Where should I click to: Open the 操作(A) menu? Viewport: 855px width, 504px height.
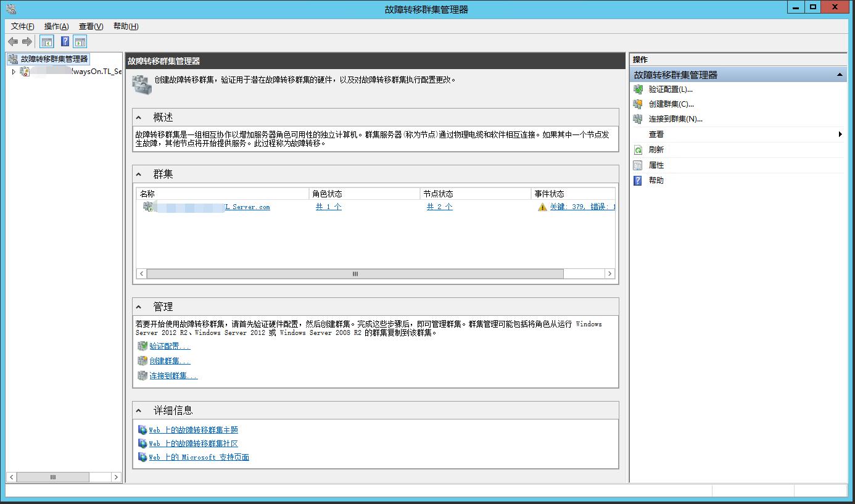[56, 27]
